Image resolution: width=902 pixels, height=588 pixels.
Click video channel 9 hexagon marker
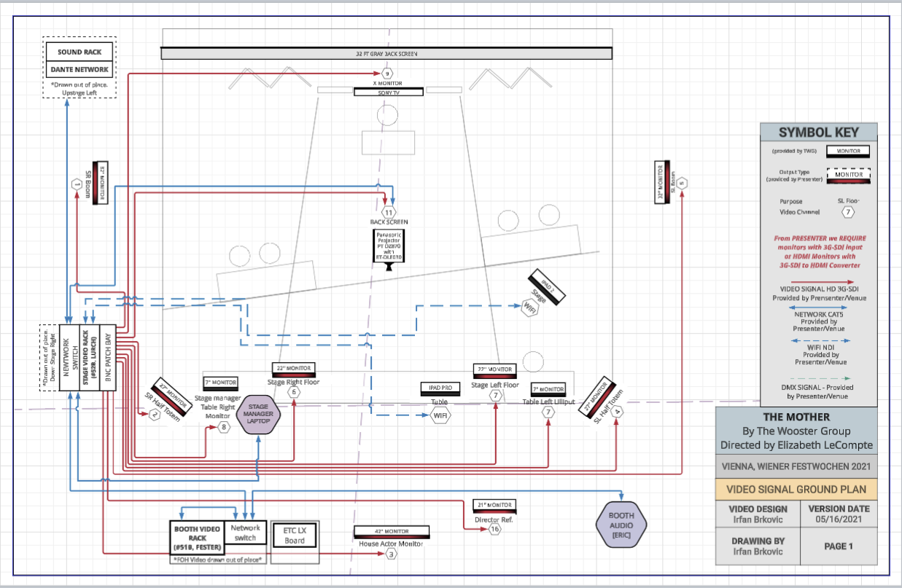click(x=387, y=74)
